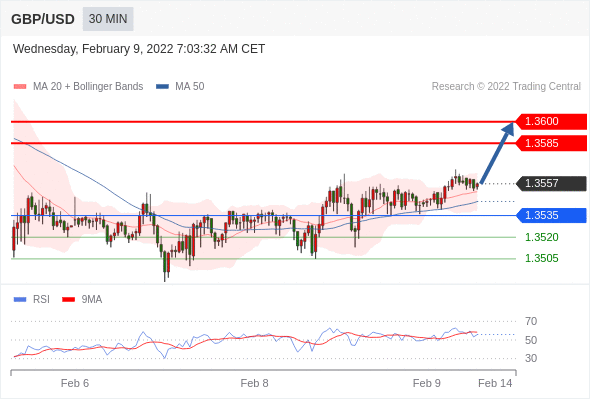Screen dimensions: 590x400
Task: Toggle the MA 20 + Bollinger Bands legend
Action: [x=78, y=87]
